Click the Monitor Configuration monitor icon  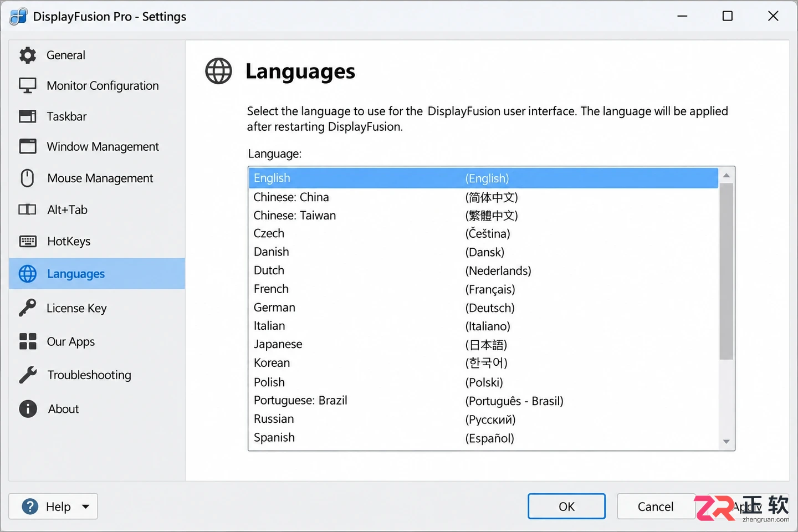pos(28,85)
